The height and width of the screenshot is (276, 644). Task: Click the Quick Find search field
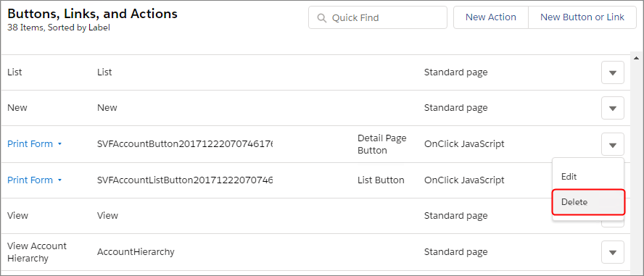pos(377,17)
